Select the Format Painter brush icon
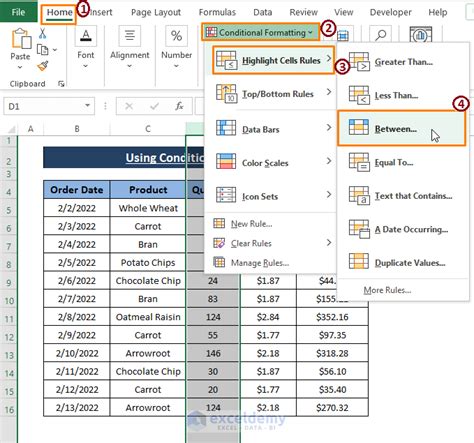474x443 pixels. coord(43,66)
